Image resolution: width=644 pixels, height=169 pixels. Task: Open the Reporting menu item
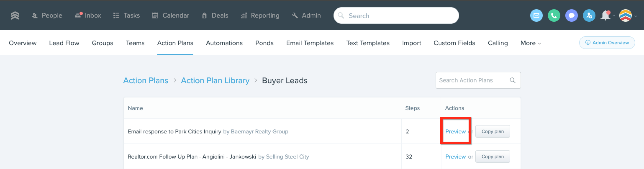260,15
